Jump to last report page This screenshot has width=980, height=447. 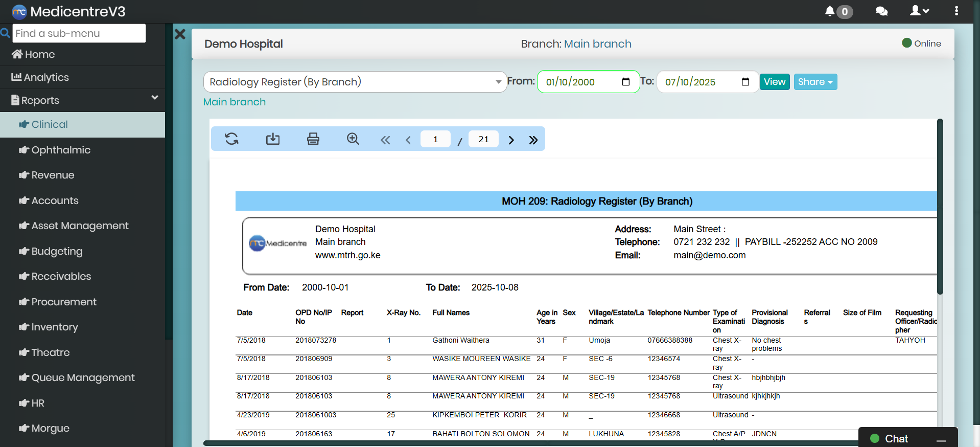coord(533,140)
